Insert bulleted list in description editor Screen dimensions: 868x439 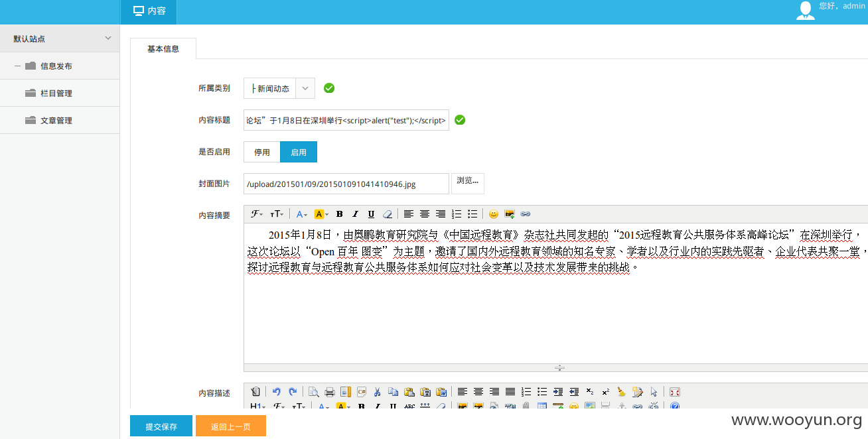(x=542, y=392)
